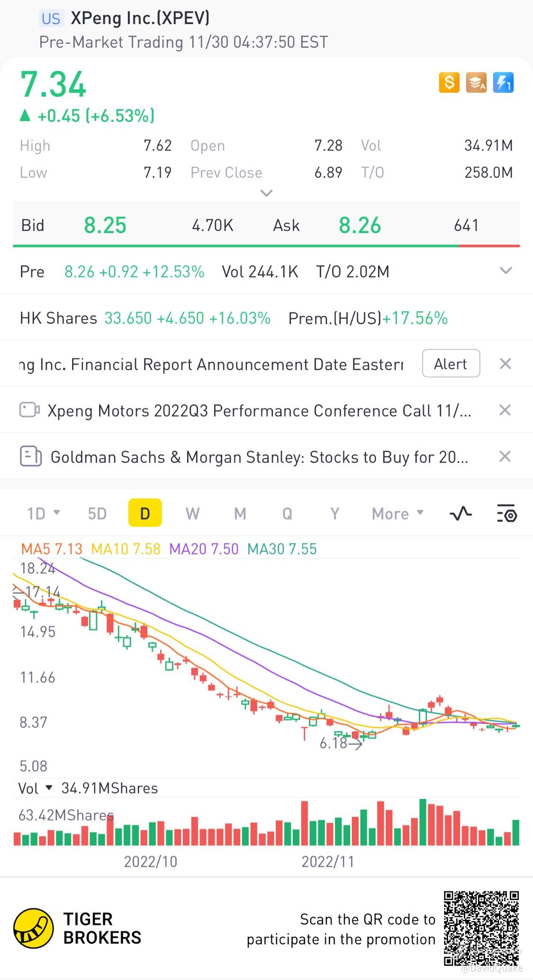Open the More timeframes dropdown
The width and height of the screenshot is (533, 980).
[x=397, y=513]
